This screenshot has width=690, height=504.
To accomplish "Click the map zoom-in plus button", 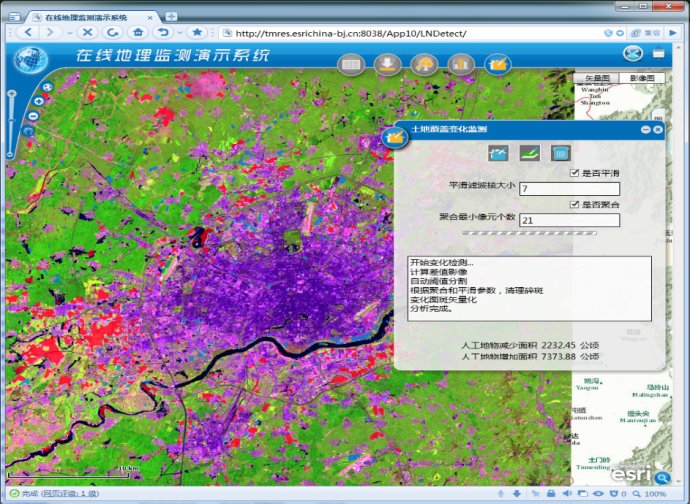I will coord(38,100).
